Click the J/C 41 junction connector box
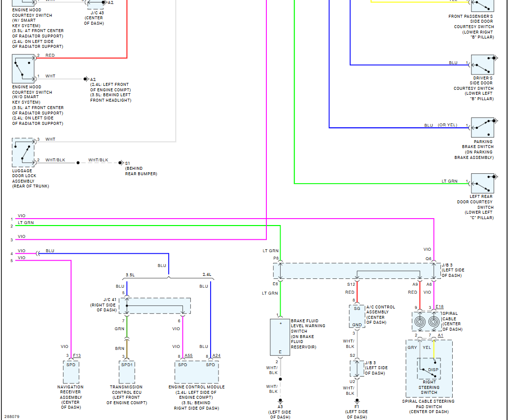This screenshot has height=420, width=509. pos(155,306)
